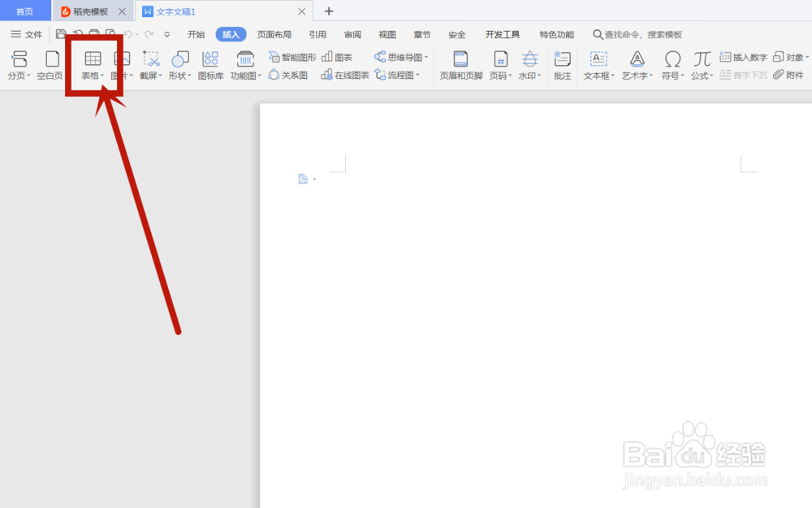Viewport: 812px width, 508px height.
Task: Open 页眉和页脚 header and footer
Action: (461, 65)
